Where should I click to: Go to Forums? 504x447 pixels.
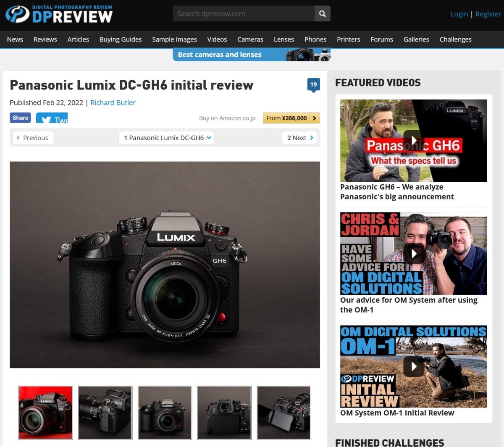[x=382, y=39]
